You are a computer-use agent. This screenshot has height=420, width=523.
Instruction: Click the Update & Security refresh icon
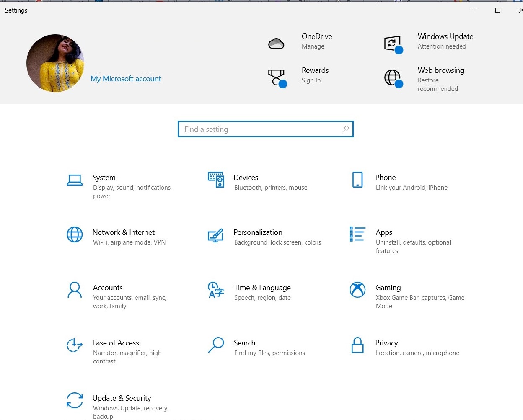(75, 400)
